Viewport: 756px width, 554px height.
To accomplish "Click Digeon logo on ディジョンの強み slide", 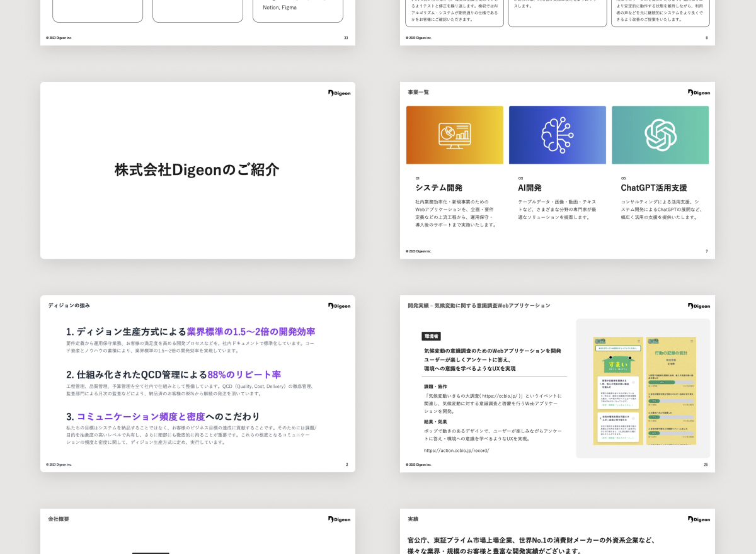I will (339, 306).
